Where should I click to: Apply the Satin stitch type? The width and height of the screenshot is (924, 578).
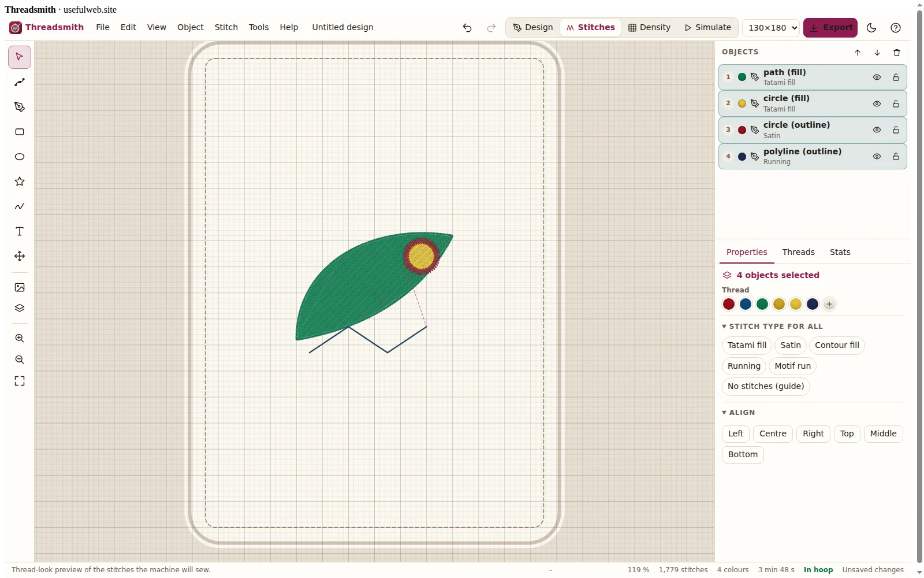coord(791,346)
